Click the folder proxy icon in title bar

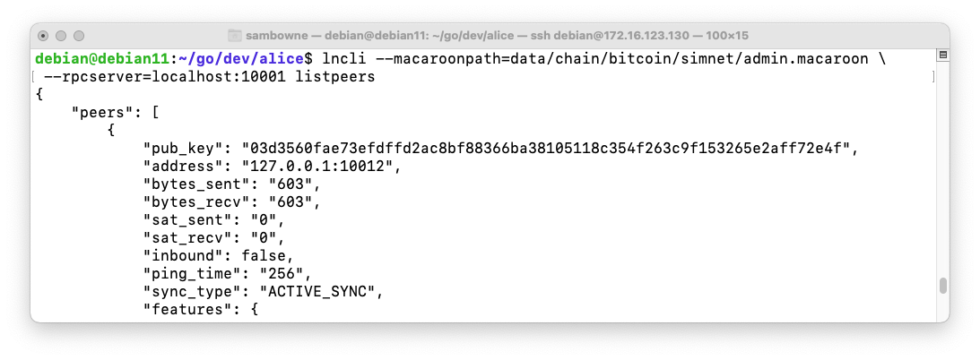pyautogui.click(x=236, y=35)
